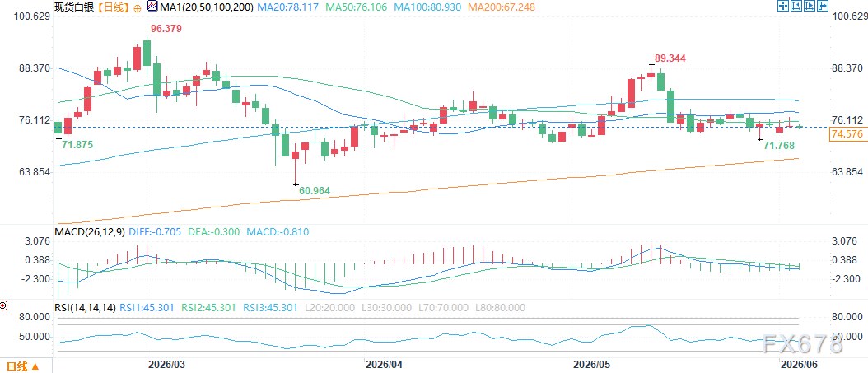Select the MACD(26,12,9) indicator label
This screenshot has height=373, width=868.
coord(90,232)
